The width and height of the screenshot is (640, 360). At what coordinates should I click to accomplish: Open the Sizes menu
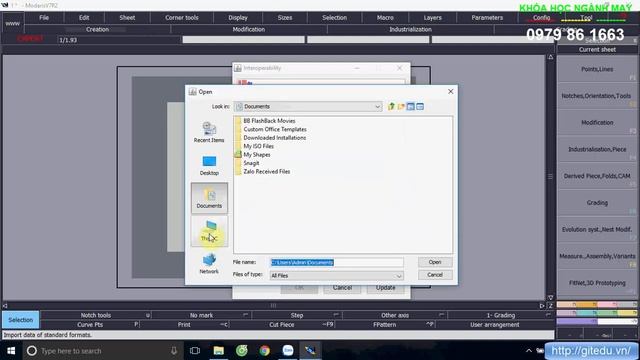click(284, 18)
